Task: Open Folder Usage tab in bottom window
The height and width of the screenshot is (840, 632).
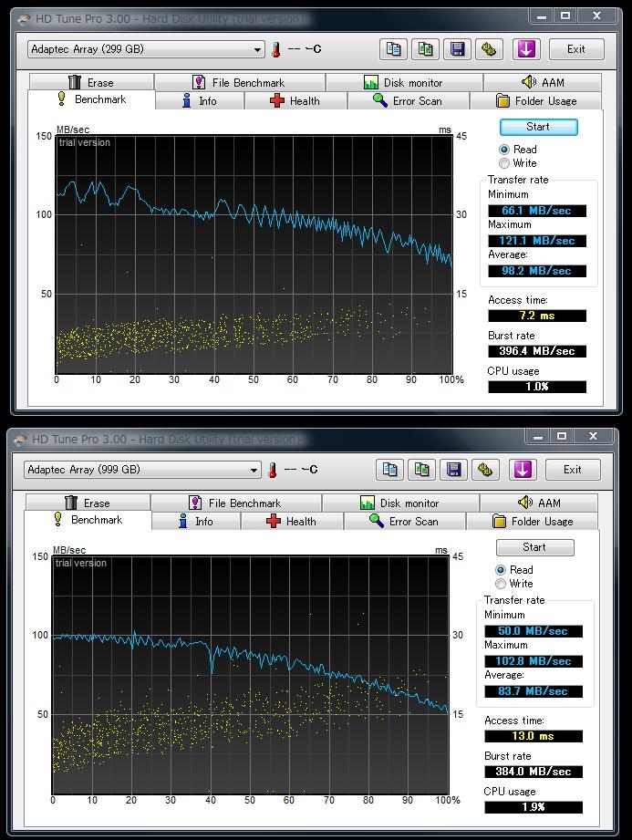Action: tap(533, 522)
